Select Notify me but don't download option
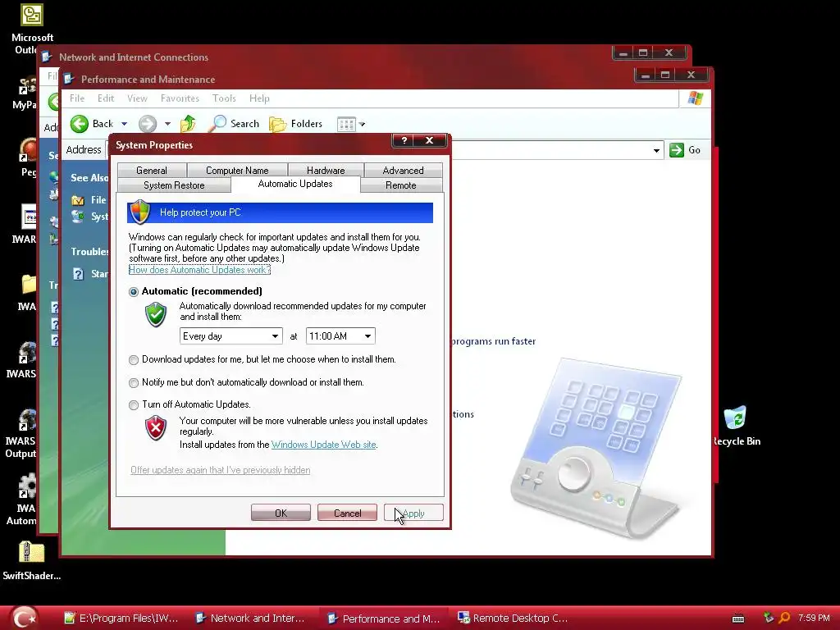 point(134,383)
